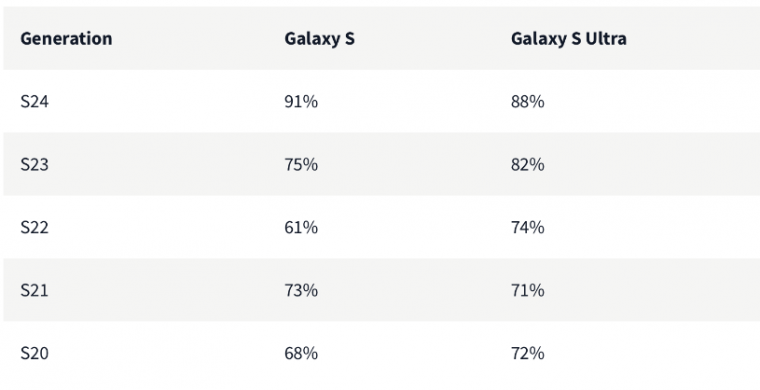
Task: Click the 71% cell in S21 row
Action: tap(527, 290)
